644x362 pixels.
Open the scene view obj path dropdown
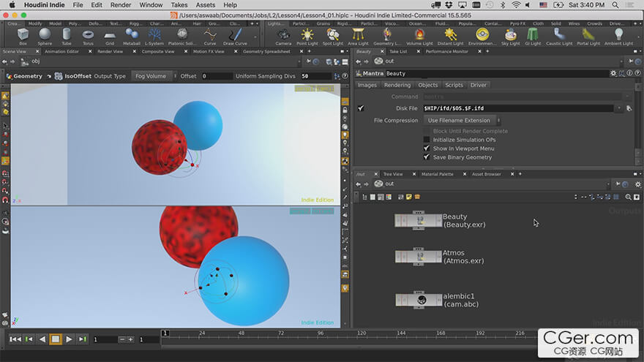(299, 61)
